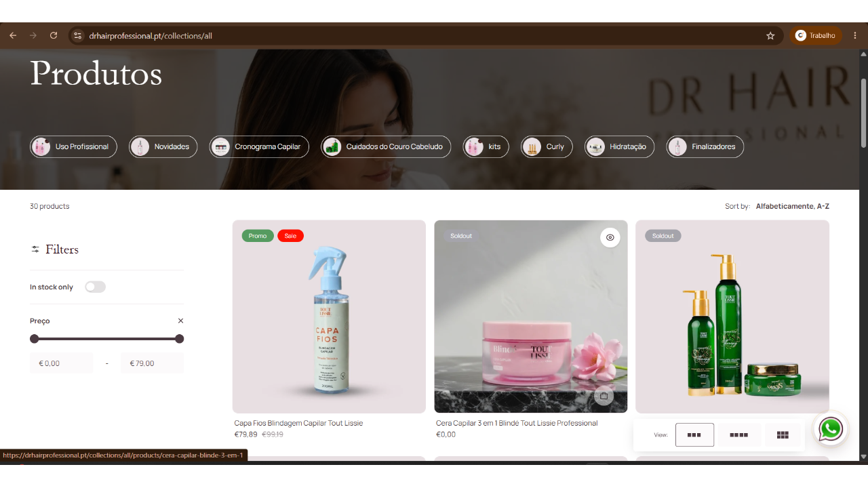Select the address bar URL
This screenshot has height=488, width=868.
pyautogui.click(x=151, y=35)
